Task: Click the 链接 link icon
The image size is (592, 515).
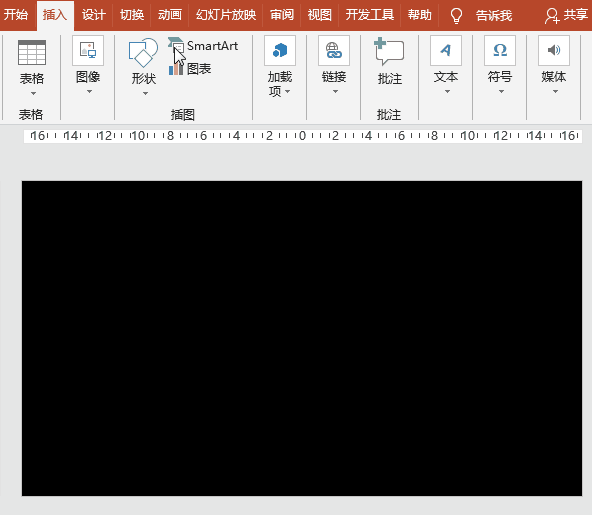Action: click(x=334, y=51)
